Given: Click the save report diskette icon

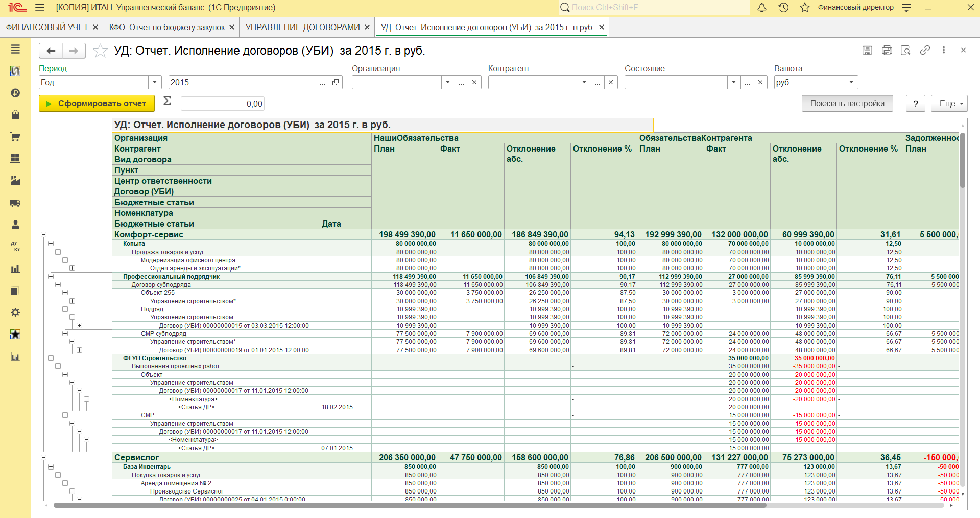Looking at the screenshot, I should (867, 50).
